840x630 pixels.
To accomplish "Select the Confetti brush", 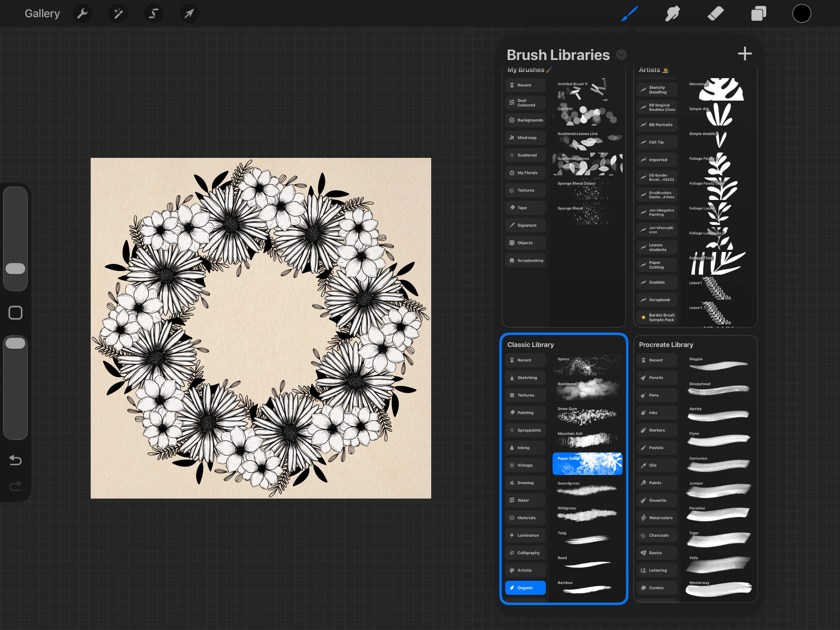I will pyautogui.click(x=587, y=115).
